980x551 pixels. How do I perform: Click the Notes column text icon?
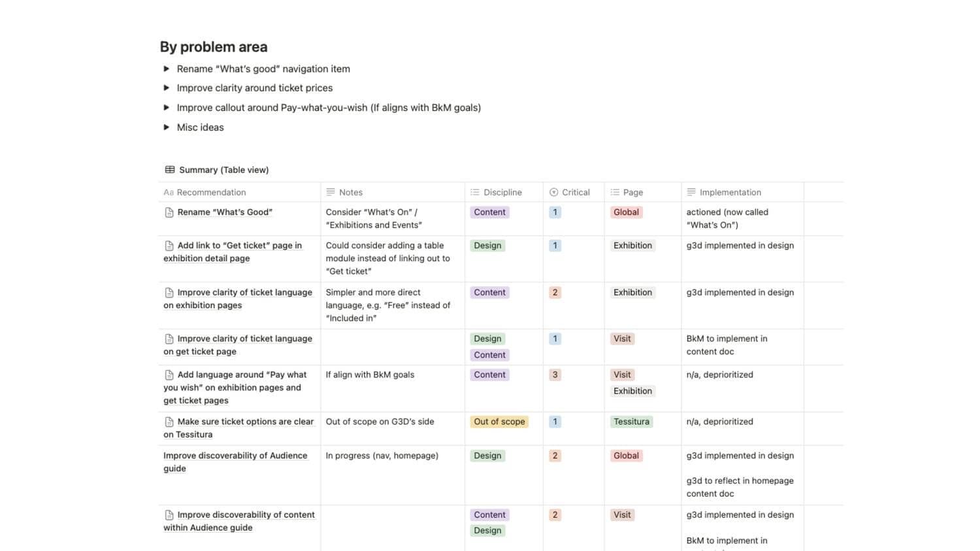pyautogui.click(x=331, y=193)
